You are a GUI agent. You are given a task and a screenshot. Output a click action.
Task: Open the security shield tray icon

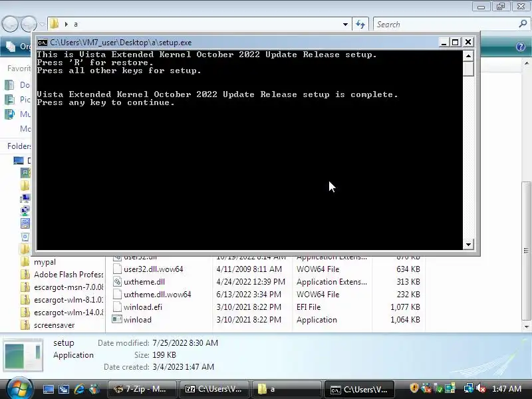click(x=414, y=388)
